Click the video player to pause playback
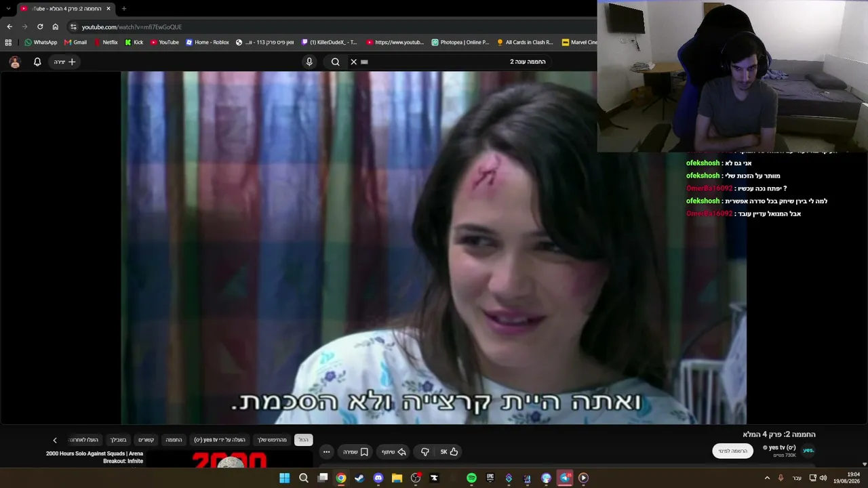The height and width of the screenshot is (488, 868). pos(434,247)
